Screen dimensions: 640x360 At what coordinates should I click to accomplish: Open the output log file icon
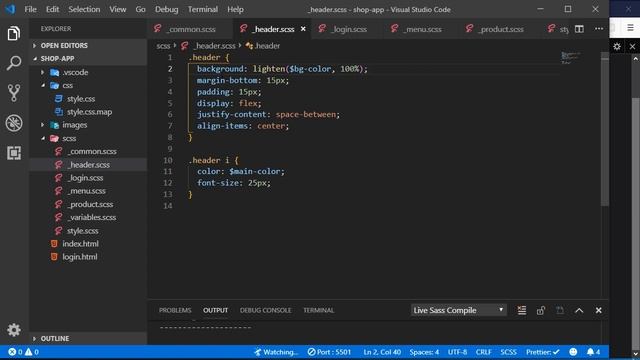coord(560,310)
